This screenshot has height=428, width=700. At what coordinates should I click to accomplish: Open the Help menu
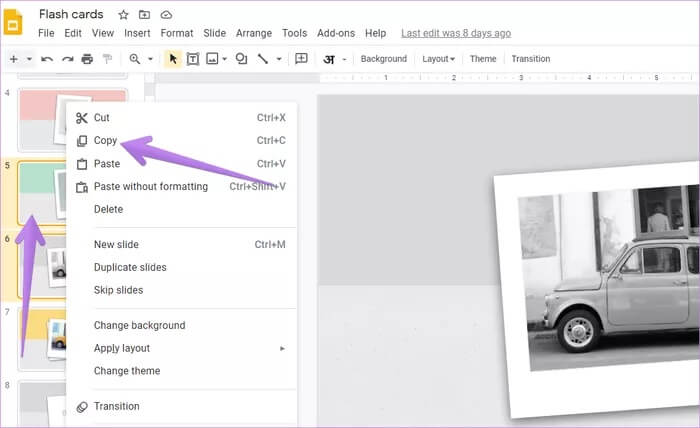[375, 33]
